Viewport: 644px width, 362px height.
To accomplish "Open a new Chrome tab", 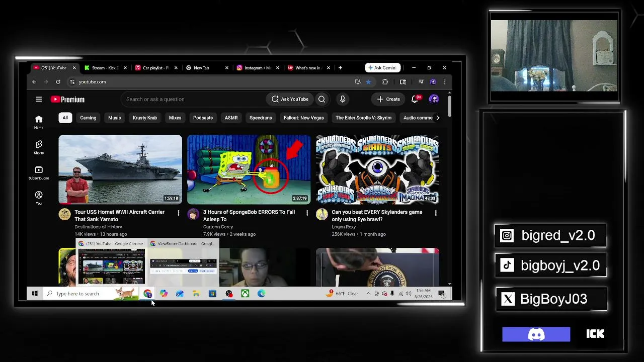I will point(340,68).
